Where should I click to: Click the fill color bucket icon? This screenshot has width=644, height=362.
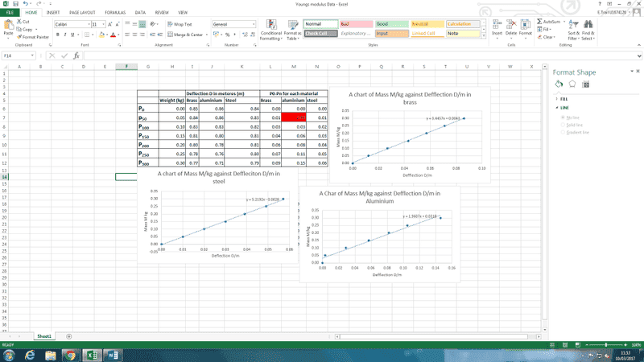[x=101, y=35]
